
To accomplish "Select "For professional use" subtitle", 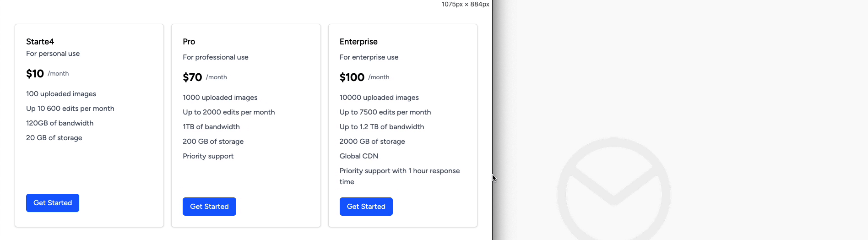I will coord(215,57).
